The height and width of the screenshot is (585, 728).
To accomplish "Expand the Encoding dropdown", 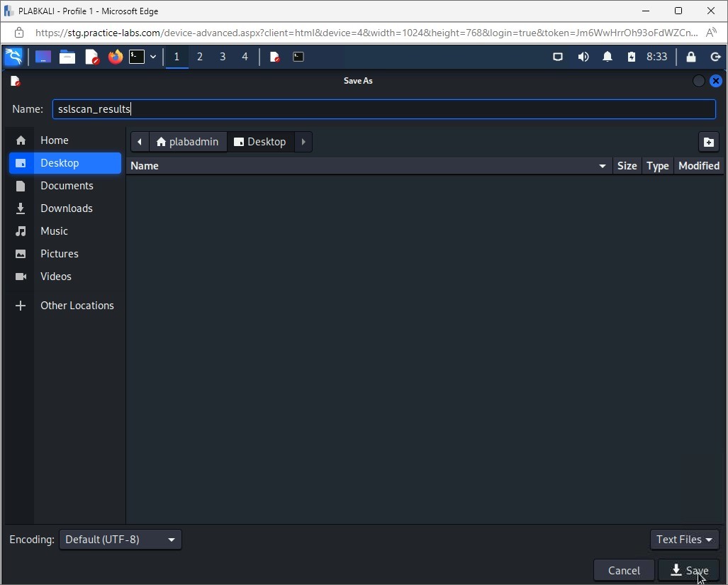I will point(121,540).
